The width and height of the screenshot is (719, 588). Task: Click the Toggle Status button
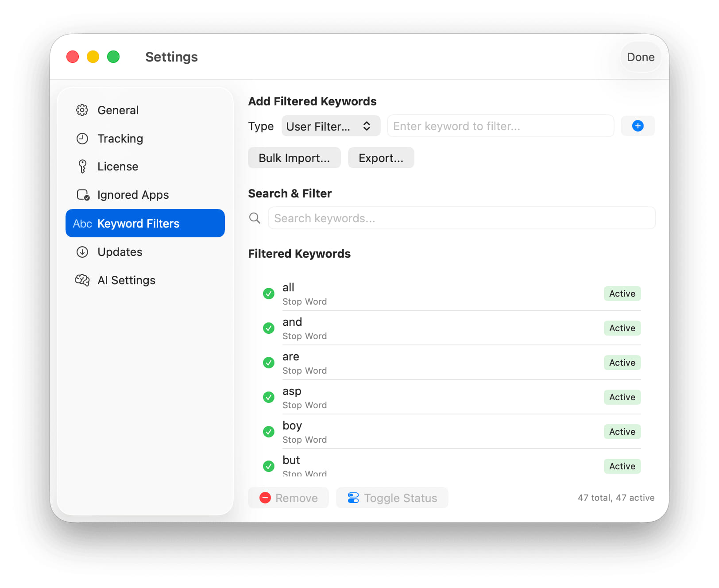(x=392, y=498)
